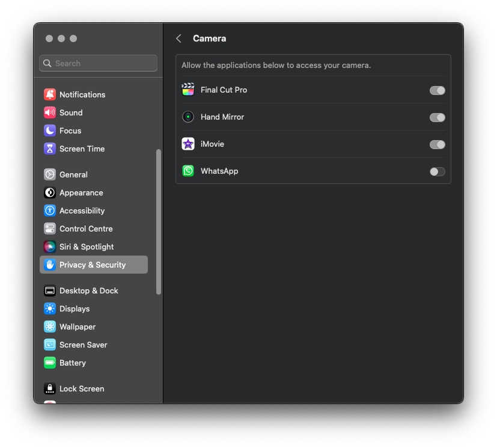497x448 pixels.
Task: Open Siri & Spotlight label
Action: click(87, 247)
